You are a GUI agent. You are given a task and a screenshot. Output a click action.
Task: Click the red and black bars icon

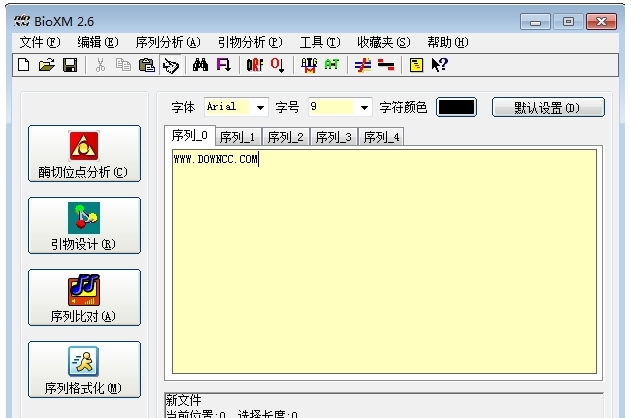[x=386, y=65]
